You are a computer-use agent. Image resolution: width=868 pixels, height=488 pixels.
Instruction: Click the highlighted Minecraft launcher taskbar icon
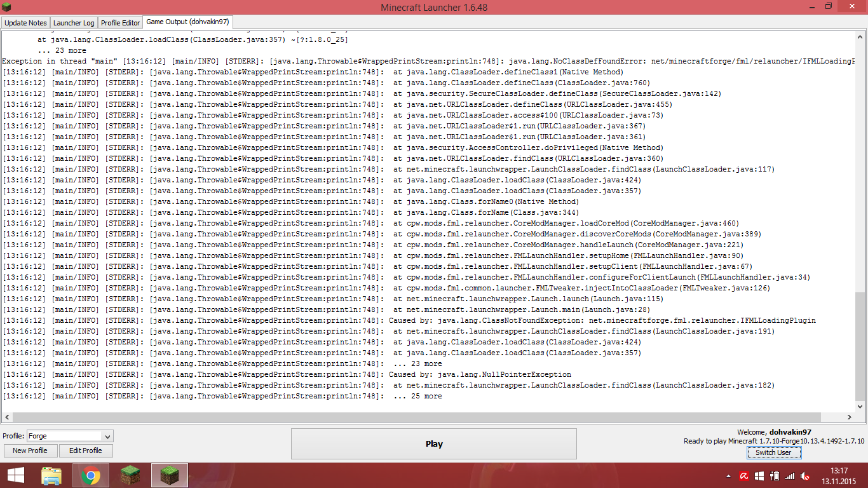pos(170,475)
